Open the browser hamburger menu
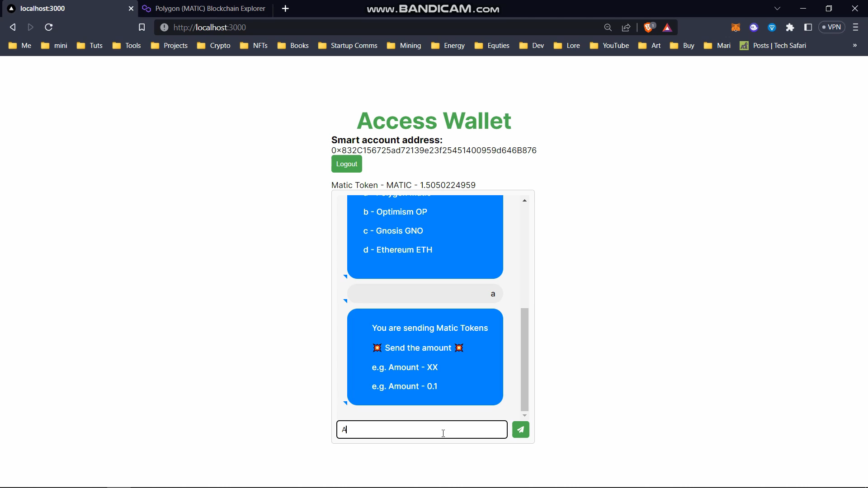This screenshot has height=488, width=868. coord(855,28)
